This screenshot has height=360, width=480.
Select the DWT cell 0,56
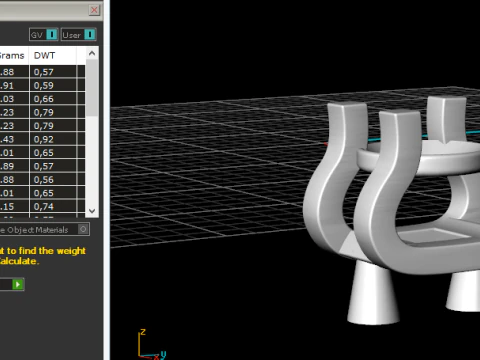point(53,179)
